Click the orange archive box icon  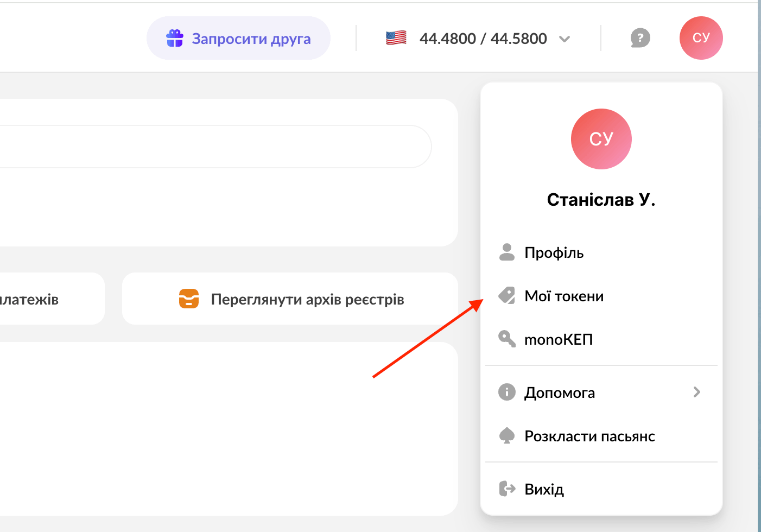189,299
